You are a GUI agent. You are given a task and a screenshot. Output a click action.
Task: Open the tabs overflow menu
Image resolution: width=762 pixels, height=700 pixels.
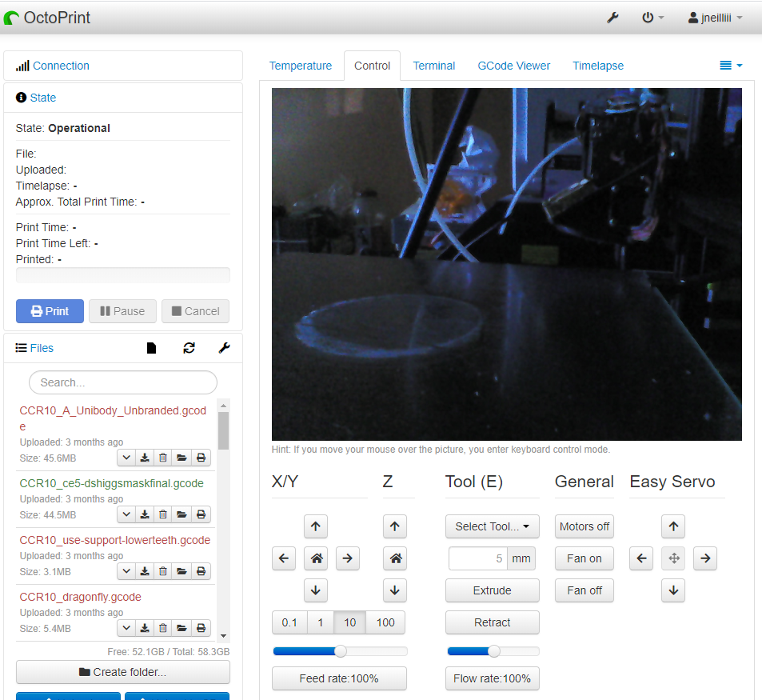click(x=731, y=65)
